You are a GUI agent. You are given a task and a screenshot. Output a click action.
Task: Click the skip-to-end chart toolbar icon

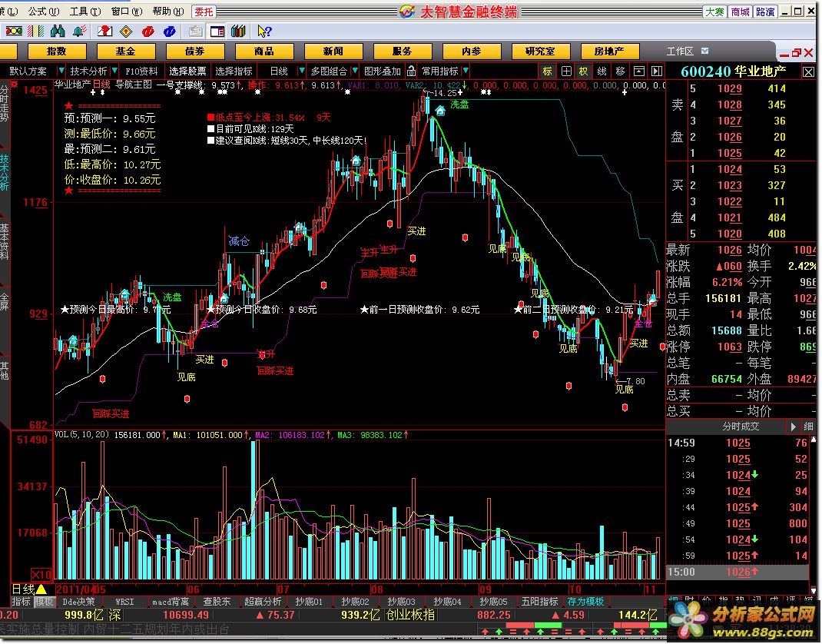tap(657, 71)
